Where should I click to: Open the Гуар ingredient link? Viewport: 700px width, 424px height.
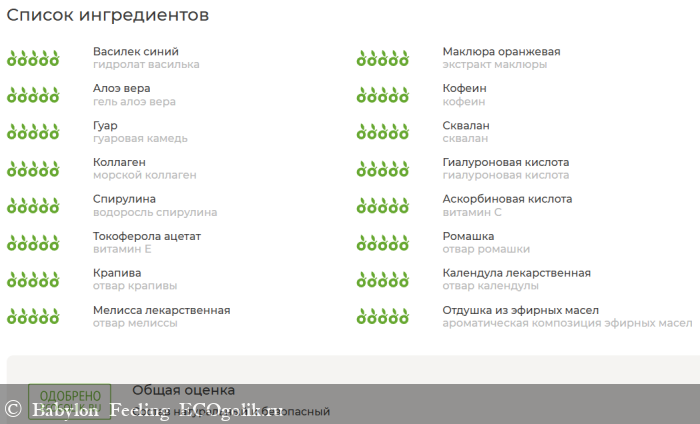(x=105, y=126)
